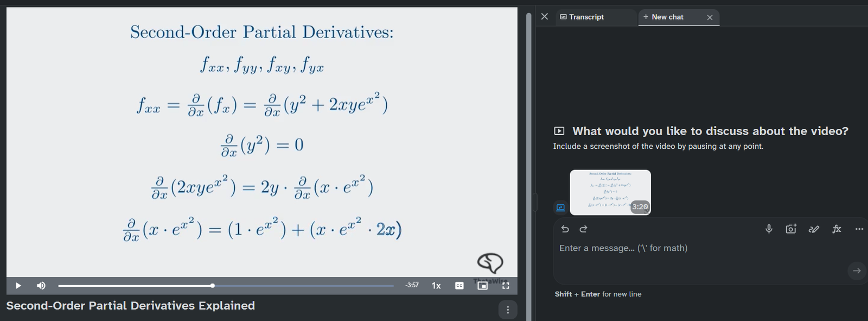Open the handwriting draw tool
The image size is (868, 321).
coord(814,229)
